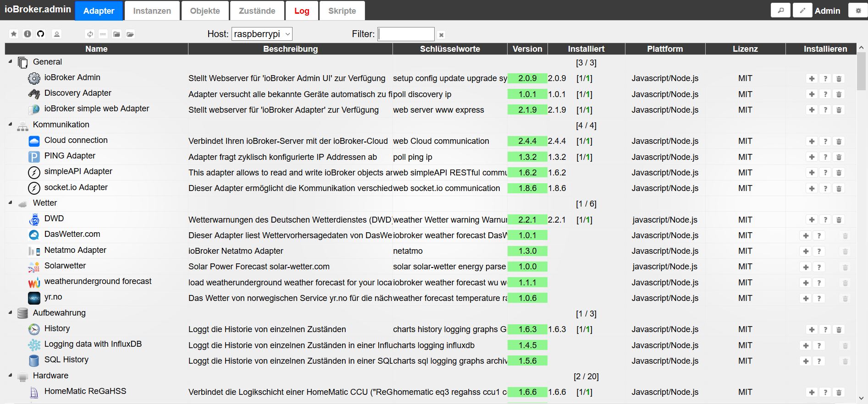The width and height of the screenshot is (868, 404).
Task: Collapse the Kommunikation group triangle
Action: pos(11,124)
